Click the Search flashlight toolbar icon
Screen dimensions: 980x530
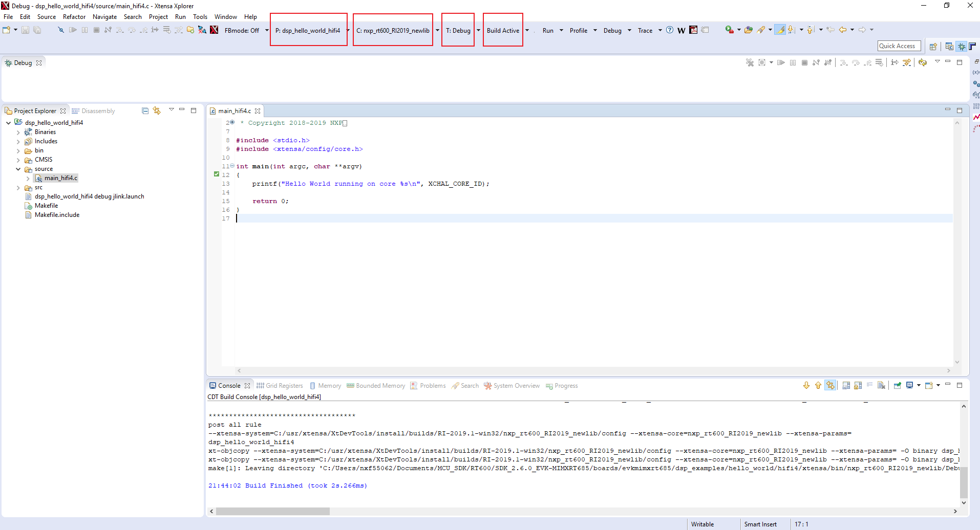click(x=761, y=30)
